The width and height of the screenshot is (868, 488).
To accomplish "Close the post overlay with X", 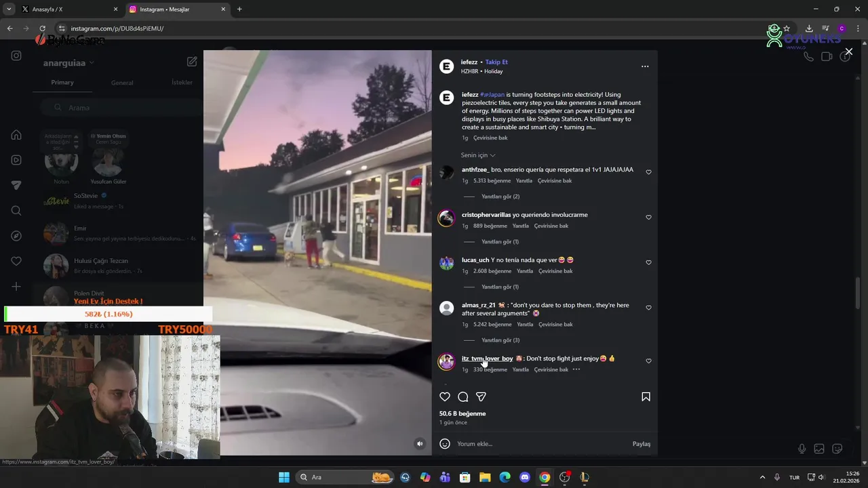I will [x=848, y=52].
